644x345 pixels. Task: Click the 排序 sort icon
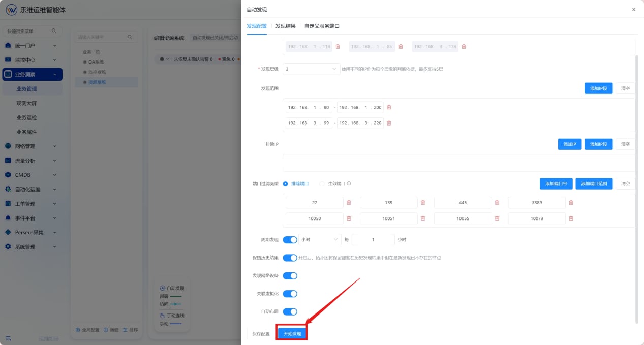(x=126, y=330)
